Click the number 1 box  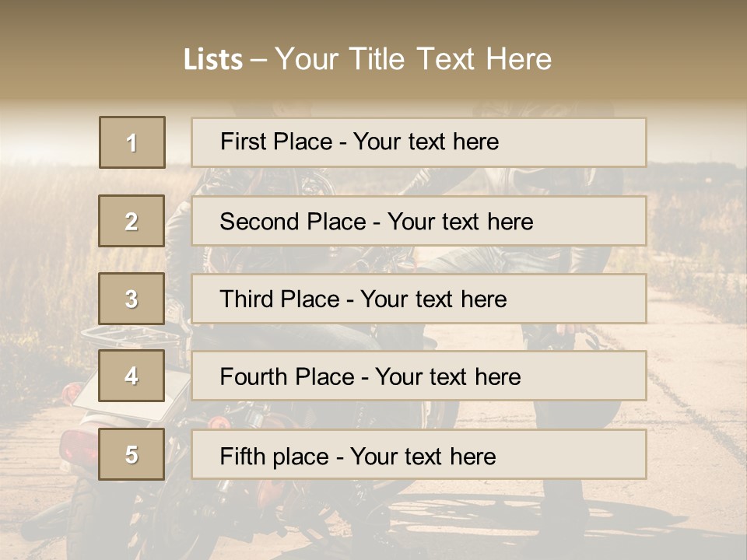[132, 142]
